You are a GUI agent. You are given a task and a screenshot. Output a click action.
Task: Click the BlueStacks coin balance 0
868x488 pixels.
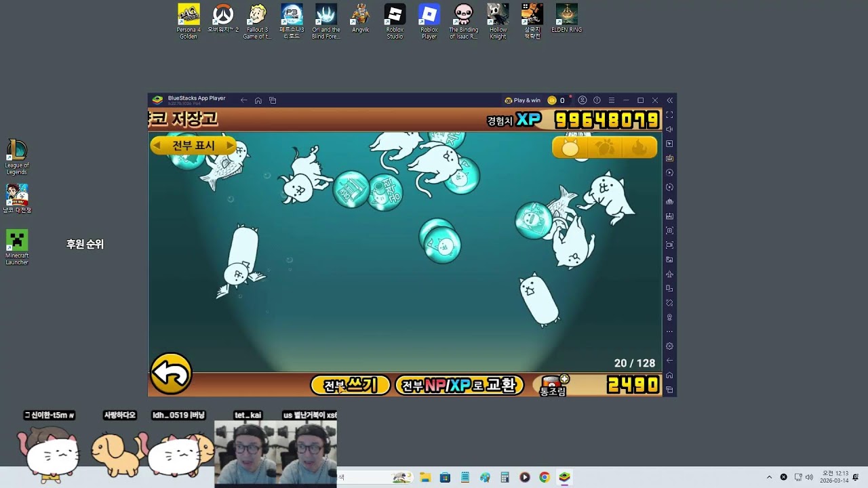pos(556,100)
